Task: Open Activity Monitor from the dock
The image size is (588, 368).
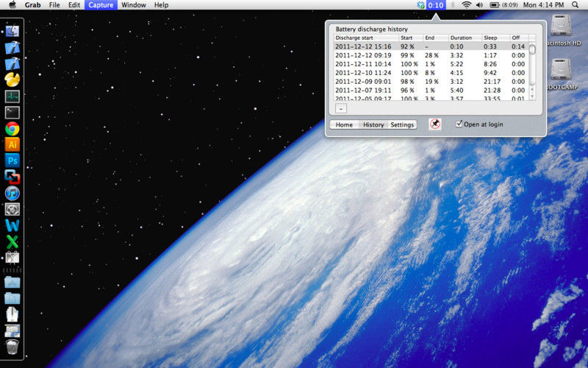Action: [x=12, y=96]
